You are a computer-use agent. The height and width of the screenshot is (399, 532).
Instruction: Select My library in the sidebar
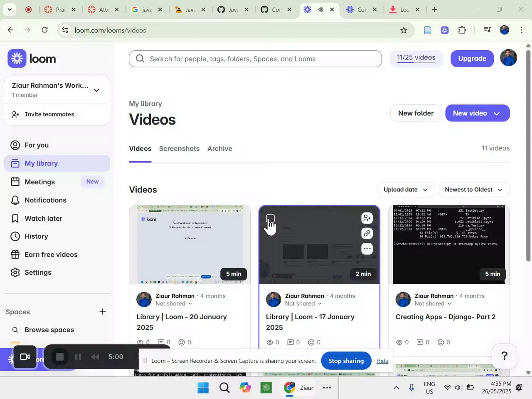tap(57, 163)
